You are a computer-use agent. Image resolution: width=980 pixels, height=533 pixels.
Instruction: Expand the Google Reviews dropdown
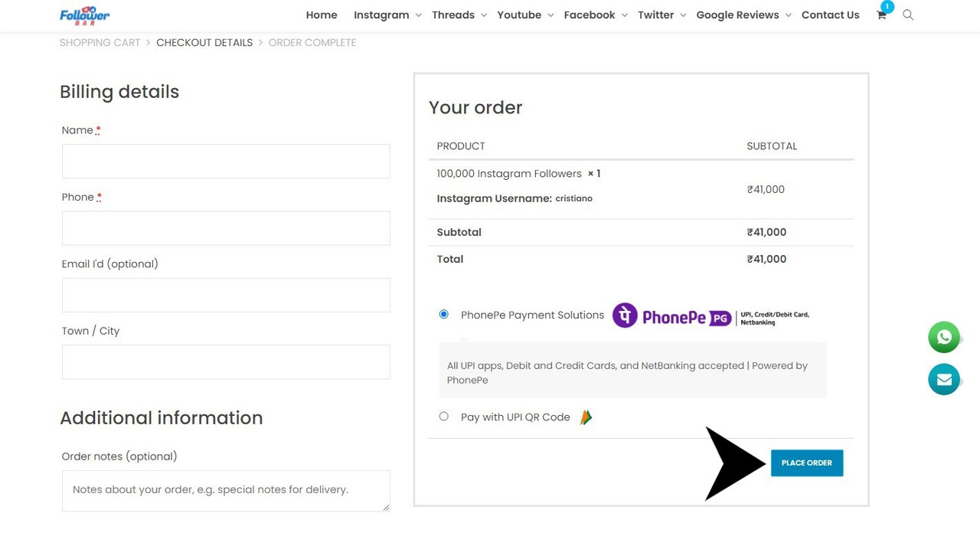click(x=788, y=15)
